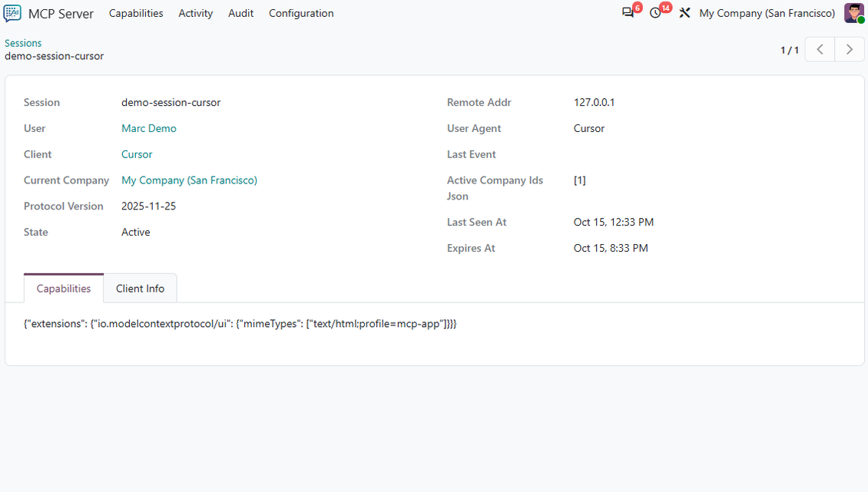This screenshot has width=868, height=492.
Task: Open the user avatar menu
Action: [853, 13]
